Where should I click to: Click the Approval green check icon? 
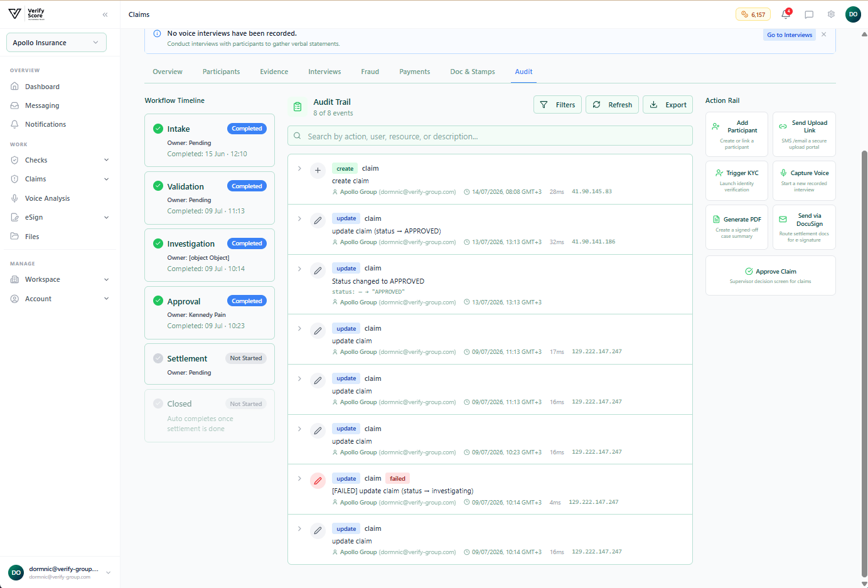(x=158, y=301)
